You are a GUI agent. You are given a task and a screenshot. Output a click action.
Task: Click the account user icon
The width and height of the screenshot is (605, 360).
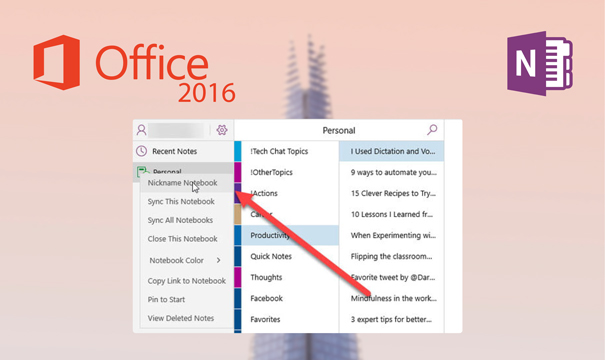pos(141,130)
